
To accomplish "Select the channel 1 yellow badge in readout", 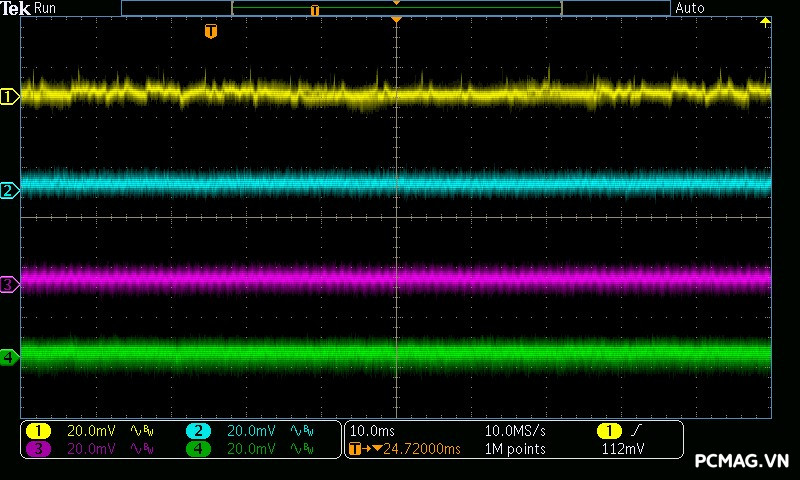I will tap(38, 431).
